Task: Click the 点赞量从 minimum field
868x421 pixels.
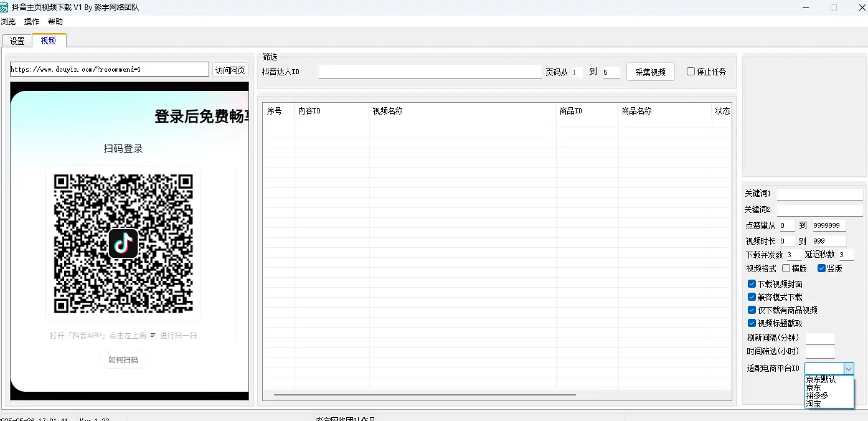Action: pos(786,225)
